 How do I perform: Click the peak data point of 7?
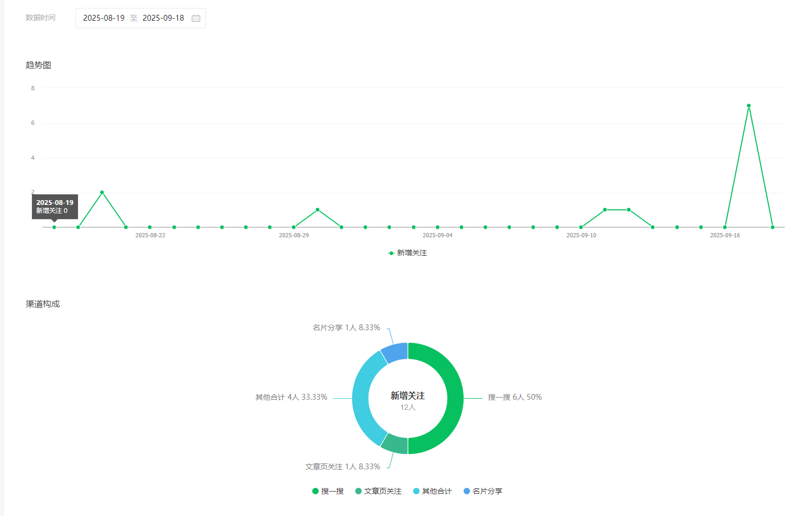[x=749, y=106]
